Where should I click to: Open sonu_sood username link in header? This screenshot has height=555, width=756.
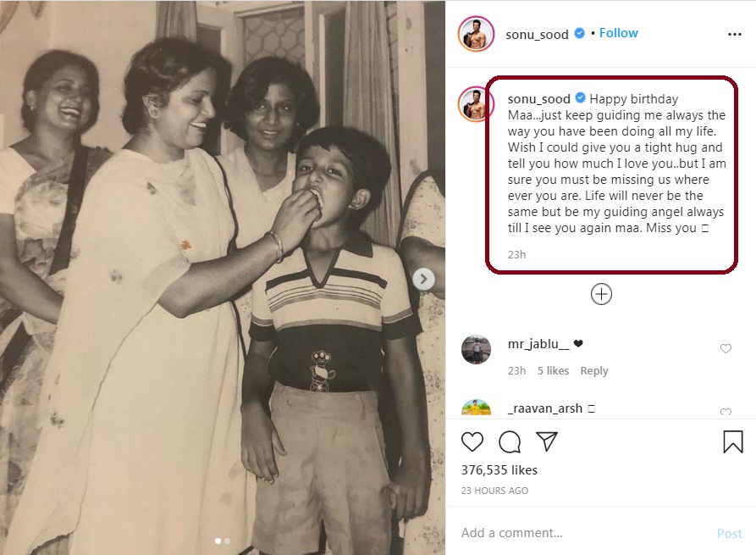538,34
